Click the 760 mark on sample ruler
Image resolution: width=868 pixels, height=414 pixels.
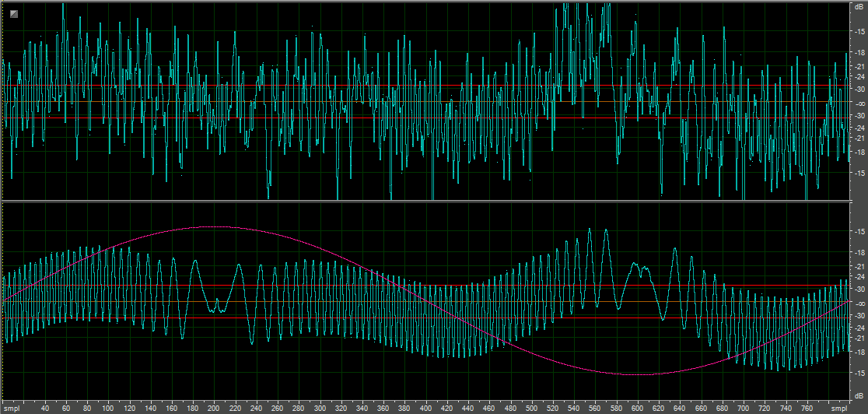click(x=809, y=409)
